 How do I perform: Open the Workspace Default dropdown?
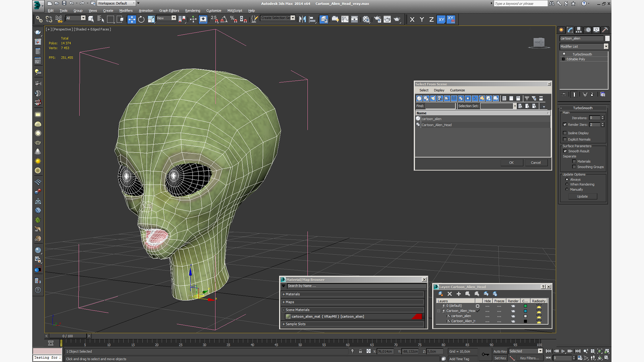point(116,3)
